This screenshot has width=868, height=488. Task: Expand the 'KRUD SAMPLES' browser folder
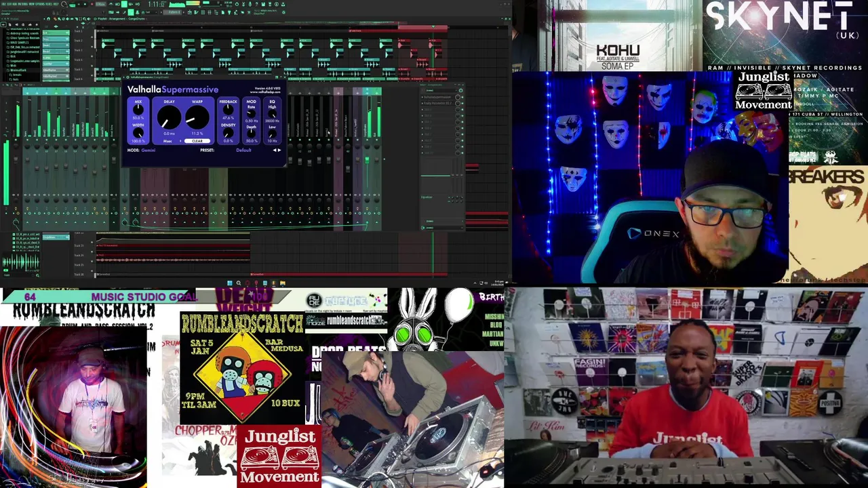coord(19,43)
